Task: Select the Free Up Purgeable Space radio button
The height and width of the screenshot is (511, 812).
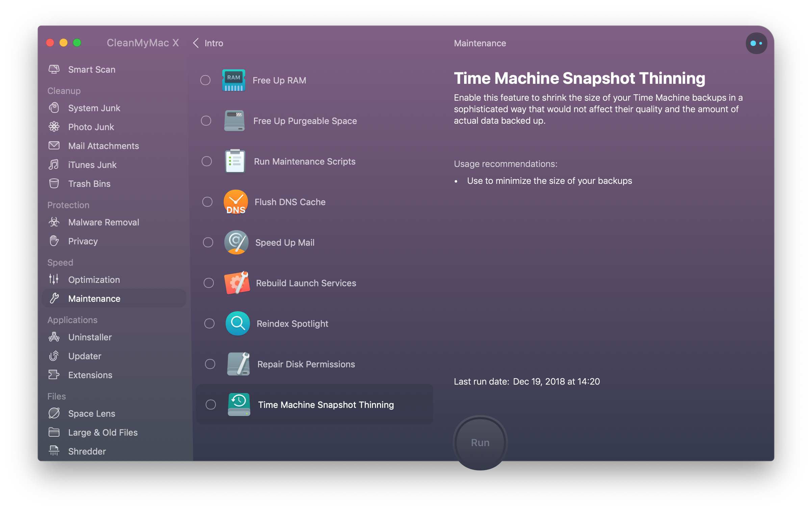Action: click(x=206, y=121)
